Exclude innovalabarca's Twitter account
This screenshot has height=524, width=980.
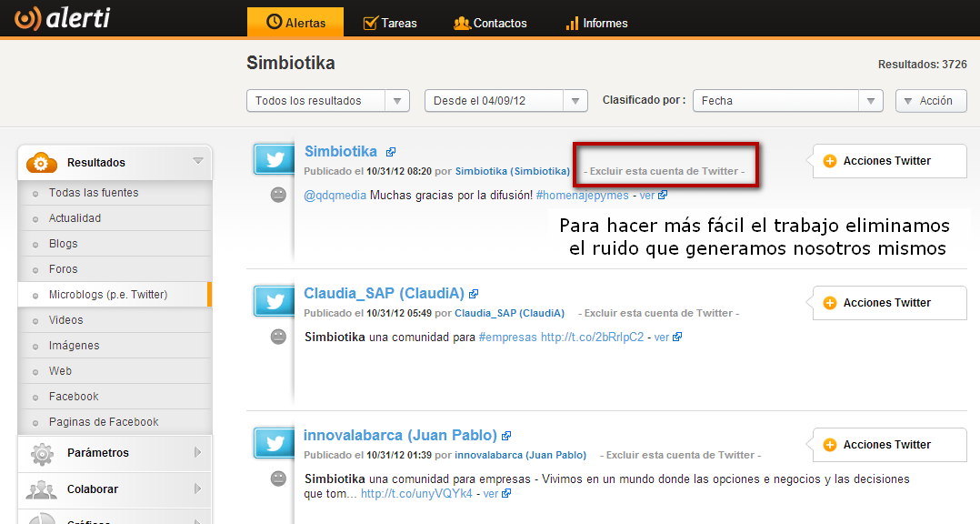point(681,455)
